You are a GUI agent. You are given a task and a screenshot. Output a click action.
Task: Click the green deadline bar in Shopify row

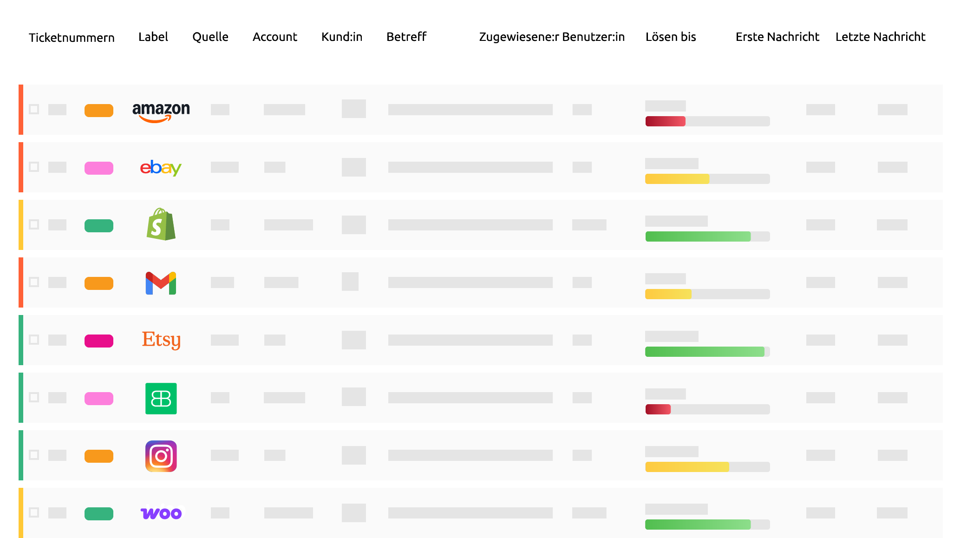pyautogui.click(x=698, y=236)
